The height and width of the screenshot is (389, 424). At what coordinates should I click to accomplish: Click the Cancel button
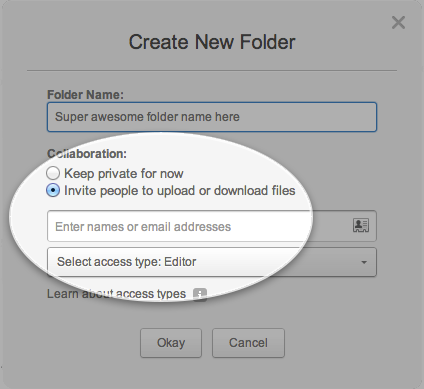[248, 343]
